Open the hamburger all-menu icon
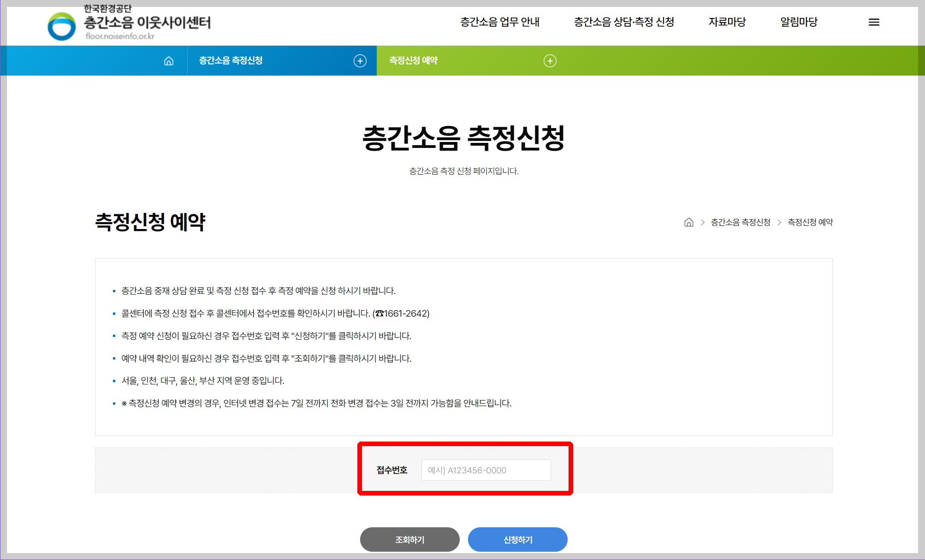The width and height of the screenshot is (925, 560). (x=874, y=22)
